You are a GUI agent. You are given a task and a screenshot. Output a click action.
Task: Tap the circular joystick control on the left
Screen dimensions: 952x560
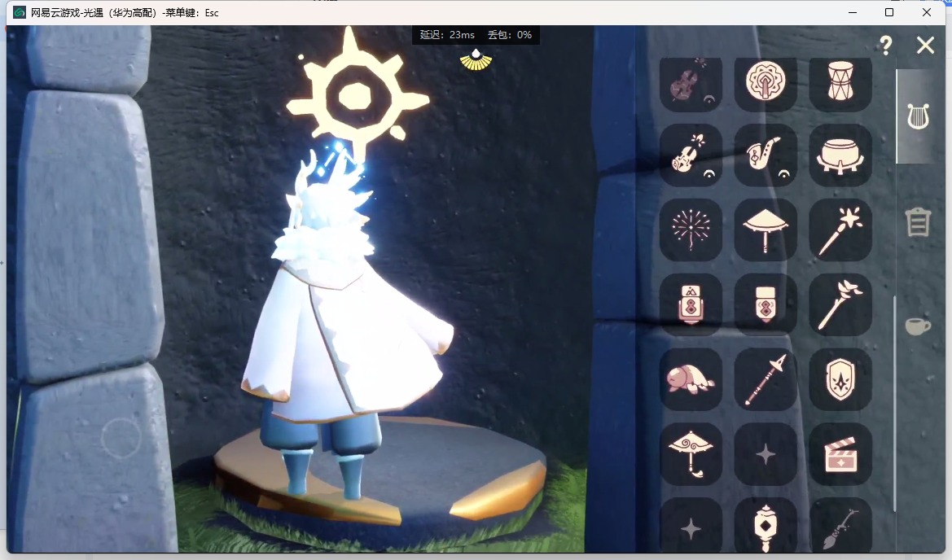coord(121,437)
